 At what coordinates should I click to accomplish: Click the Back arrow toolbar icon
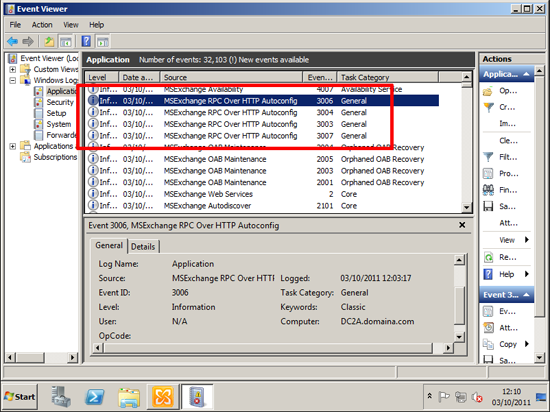coord(12,42)
